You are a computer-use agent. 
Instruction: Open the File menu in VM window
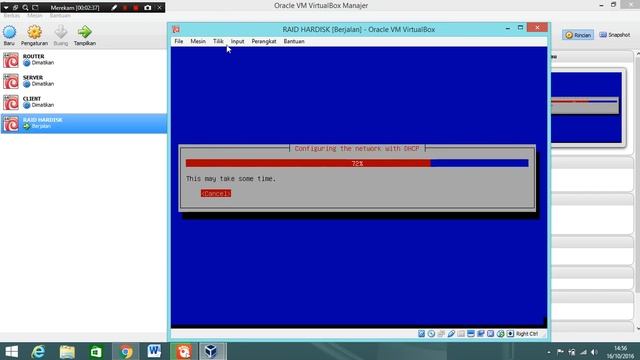point(179,41)
